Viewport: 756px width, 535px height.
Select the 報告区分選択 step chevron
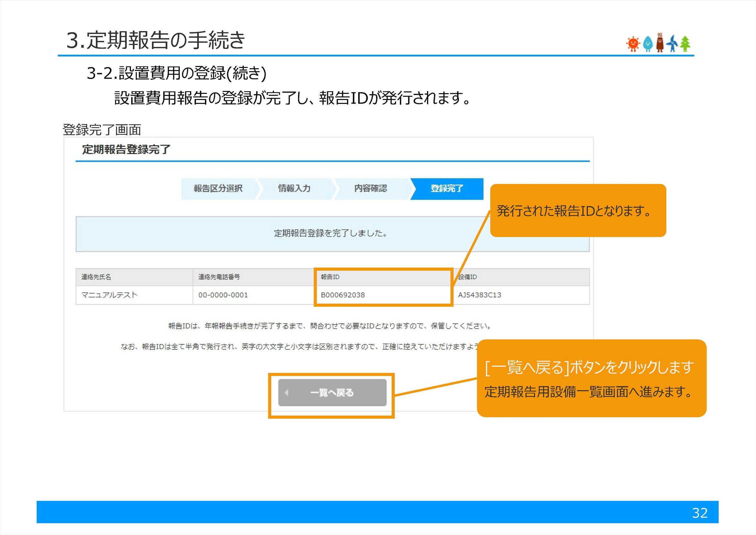coord(217,189)
